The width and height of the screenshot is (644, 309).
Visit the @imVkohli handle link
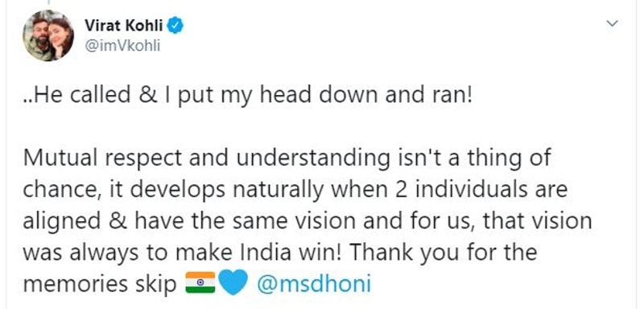coord(122,47)
